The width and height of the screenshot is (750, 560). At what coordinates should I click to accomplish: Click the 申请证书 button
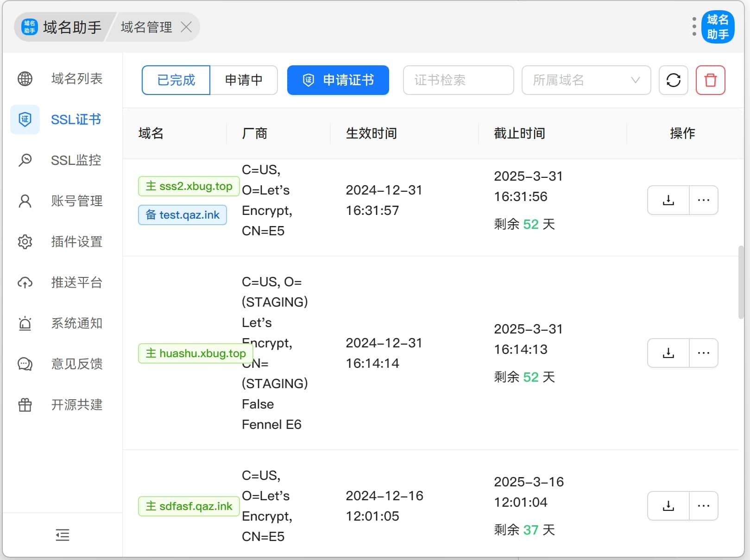(x=338, y=80)
